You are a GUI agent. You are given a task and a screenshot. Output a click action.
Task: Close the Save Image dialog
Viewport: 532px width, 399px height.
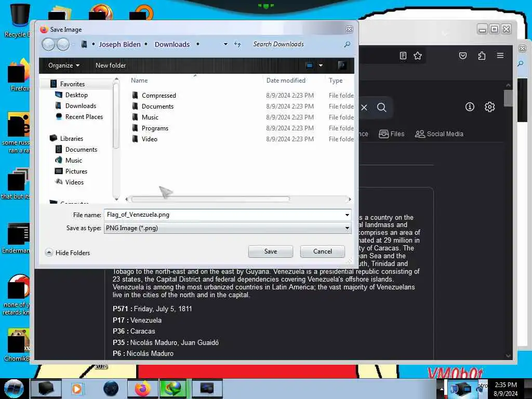[x=349, y=30]
